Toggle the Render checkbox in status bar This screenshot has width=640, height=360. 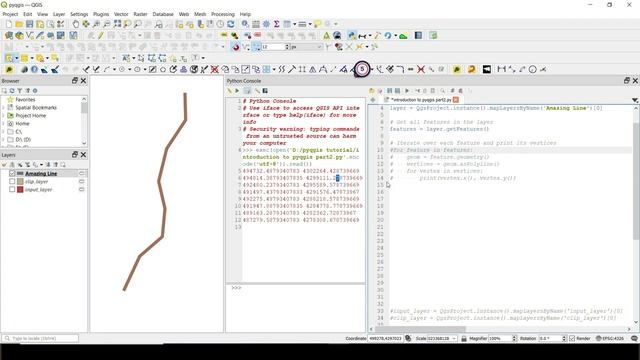(572, 338)
